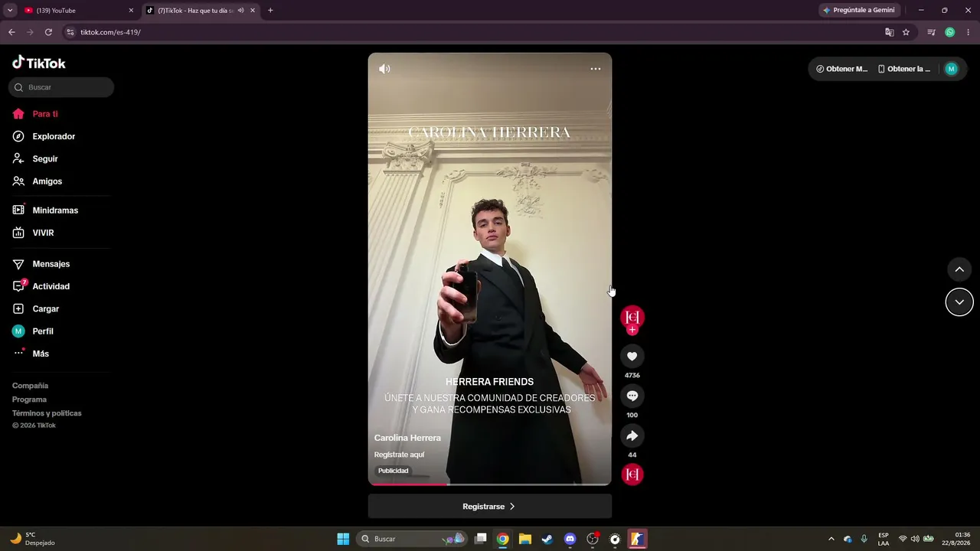Click the Pregúntale a Gemini button
980x551 pixels.
pos(859,11)
